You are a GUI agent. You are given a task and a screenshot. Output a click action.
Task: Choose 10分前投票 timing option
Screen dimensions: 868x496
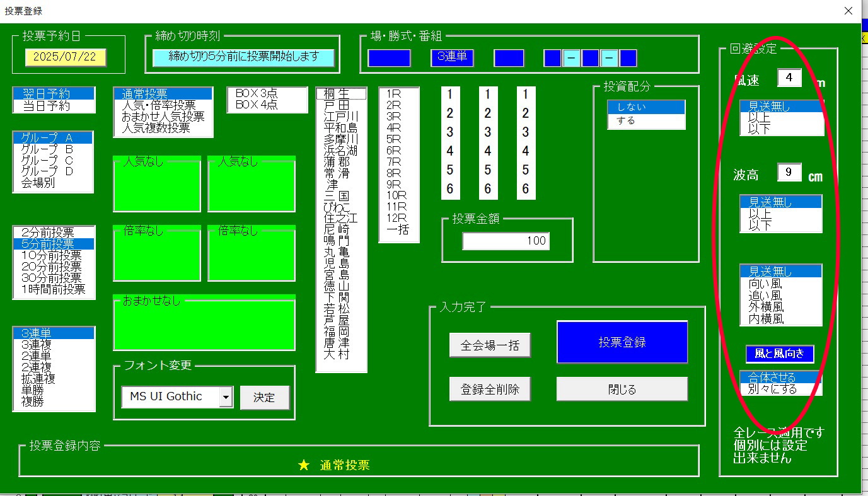(x=54, y=255)
